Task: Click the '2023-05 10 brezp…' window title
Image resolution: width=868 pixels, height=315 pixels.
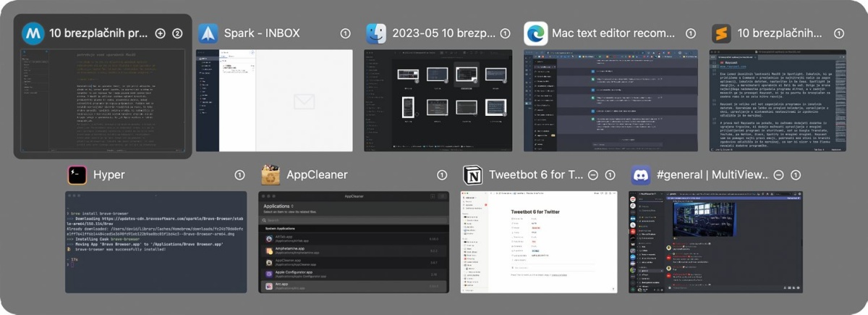Action: (x=444, y=33)
